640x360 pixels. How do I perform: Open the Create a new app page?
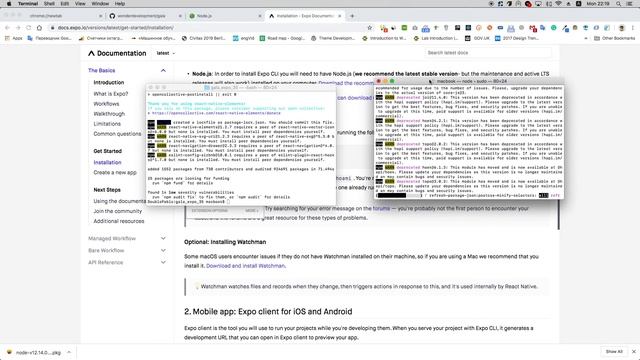pyautogui.click(x=115, y=172)
